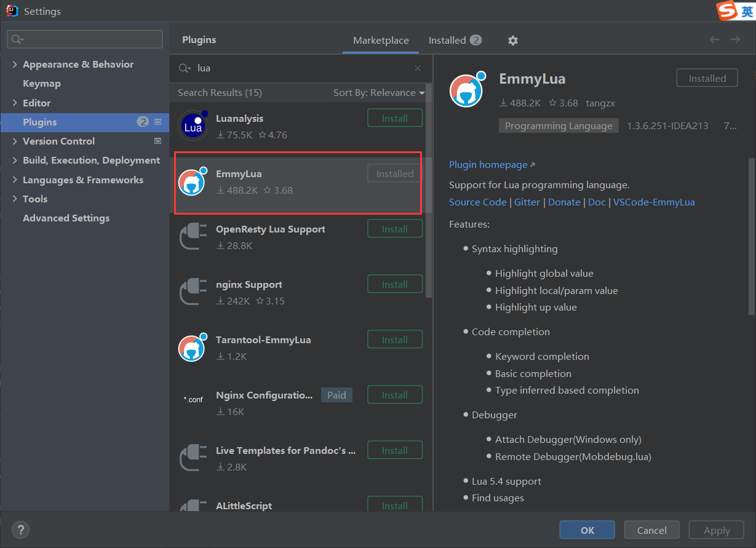Viewport: 756px width, 548px height.
Task: Select the nginx Support plugin name
Action: coord(249,284)
